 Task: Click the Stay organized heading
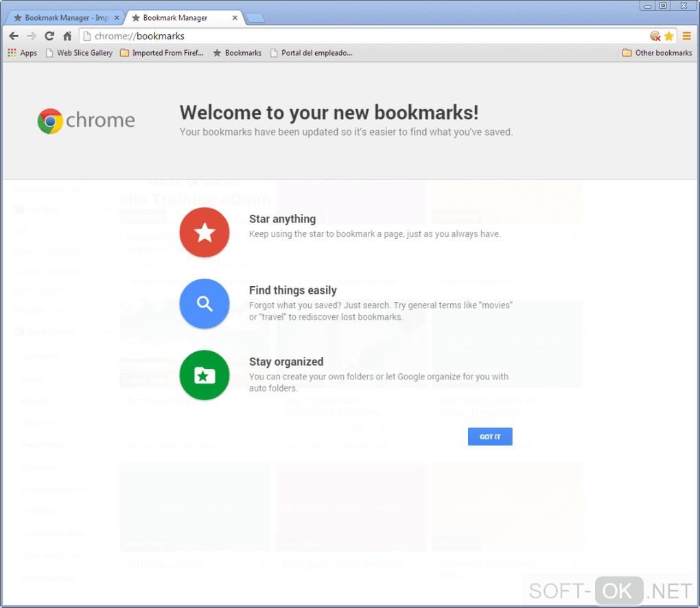coord(286,362)
